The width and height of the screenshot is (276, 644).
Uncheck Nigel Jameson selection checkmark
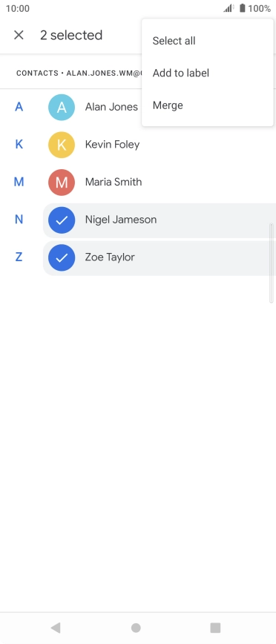62,220
